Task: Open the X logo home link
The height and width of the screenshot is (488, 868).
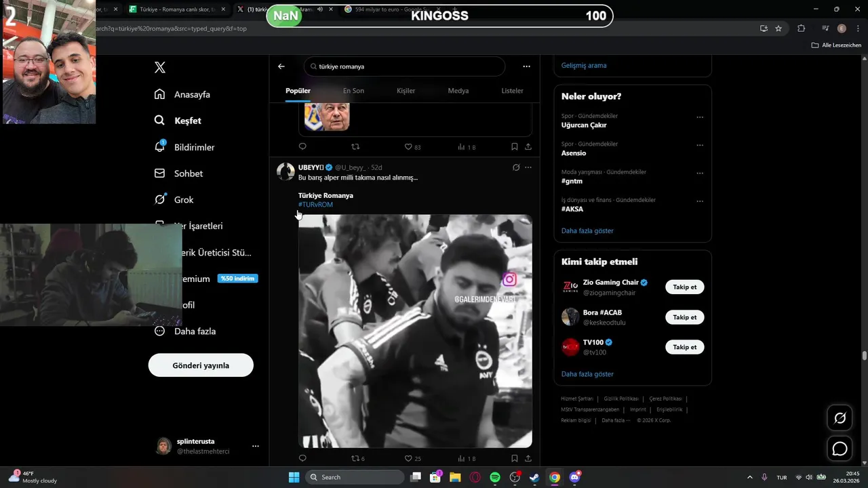Action: click(x=159, y=67)
